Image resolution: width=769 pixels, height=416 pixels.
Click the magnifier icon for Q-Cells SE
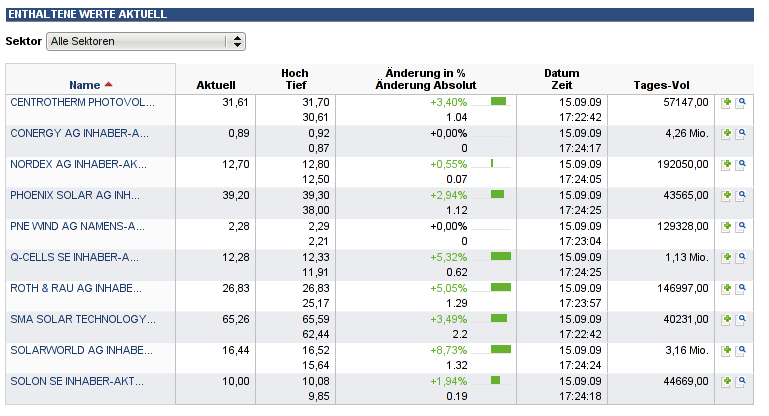click(741, 257)
